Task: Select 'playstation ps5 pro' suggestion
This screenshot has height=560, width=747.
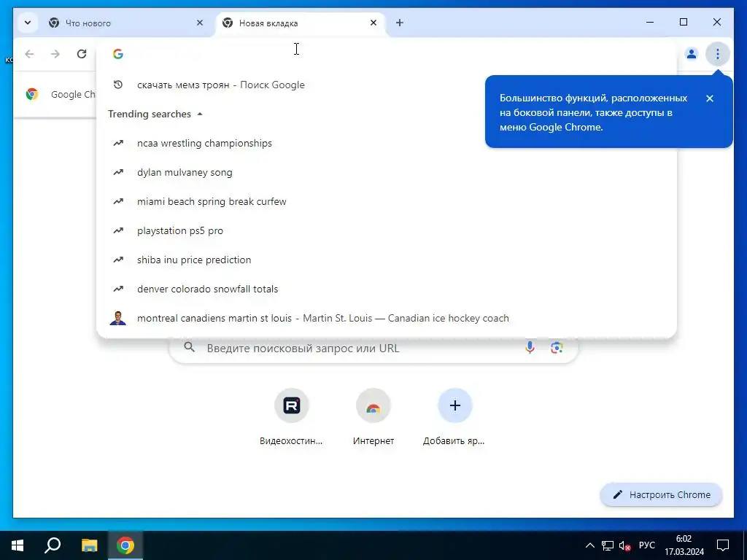Action: tap(387, 230)
